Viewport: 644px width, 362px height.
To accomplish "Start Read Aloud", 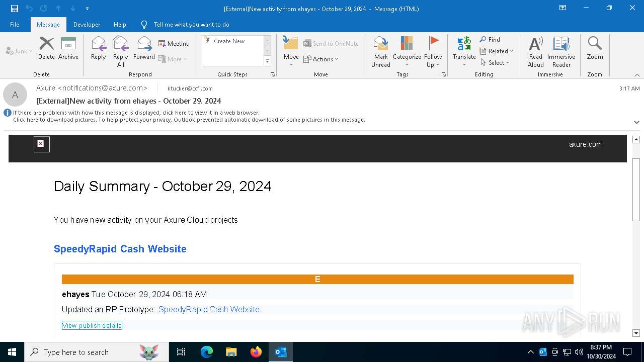I will click(536, 51).
